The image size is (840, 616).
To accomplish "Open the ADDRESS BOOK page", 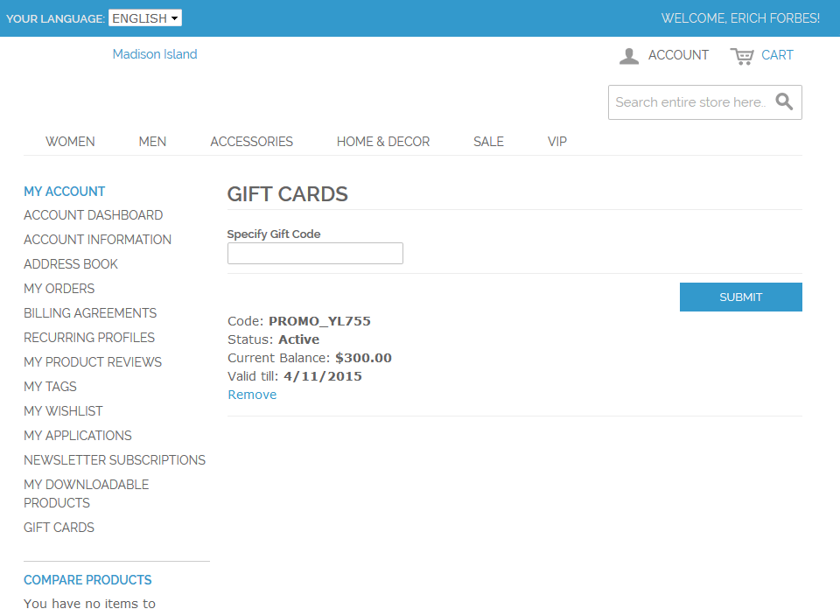I will [71, 263].
